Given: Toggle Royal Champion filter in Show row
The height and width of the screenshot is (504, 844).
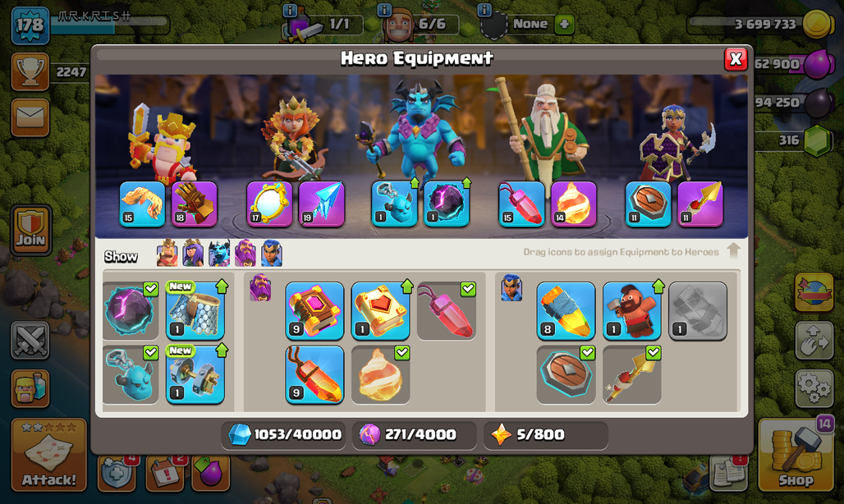Looking at the screenshot, I should pyautogui.click(x=271, y=254).
